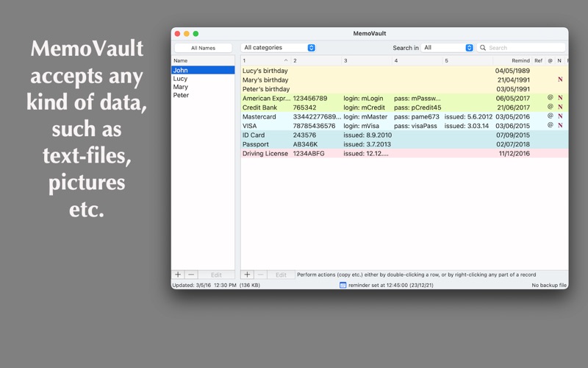Click the Name column header
588x368 pixels.
203,60
